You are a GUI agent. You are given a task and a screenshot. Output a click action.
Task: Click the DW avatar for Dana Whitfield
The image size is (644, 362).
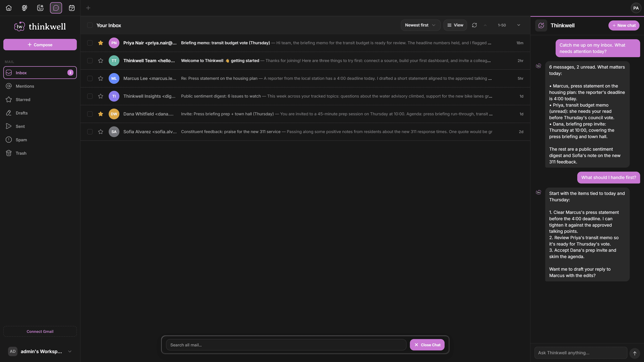click(x=114, y=114)
